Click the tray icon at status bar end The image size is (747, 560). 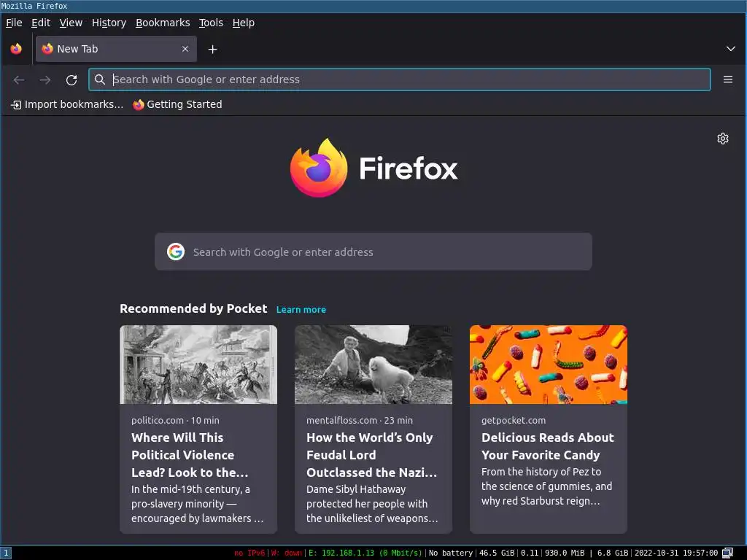(x=727, y=553)
